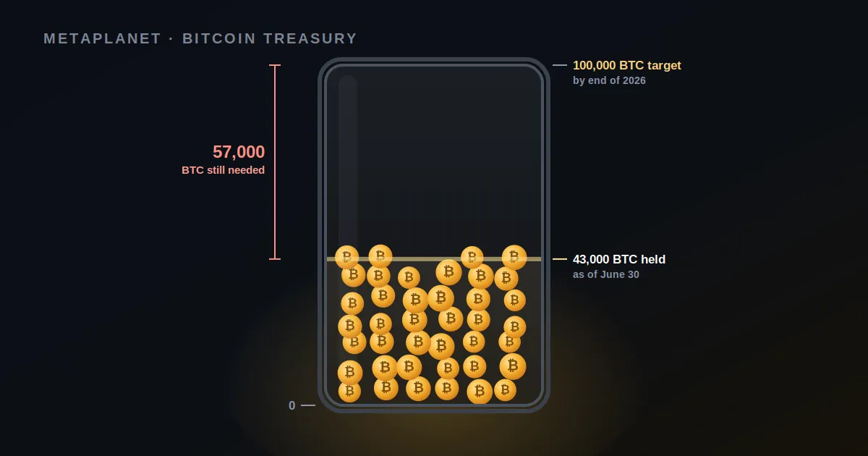This screenshot has width=868, height=456.
Task: Click the Metaplanet Bitcoin Treasury title
Action: (x=200, y=39)
